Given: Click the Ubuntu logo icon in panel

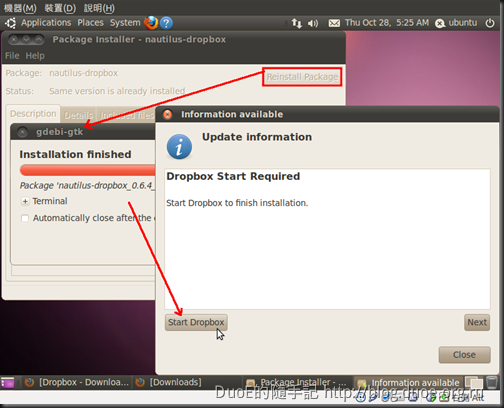Looking at the screenshot, I should (10, 23).
